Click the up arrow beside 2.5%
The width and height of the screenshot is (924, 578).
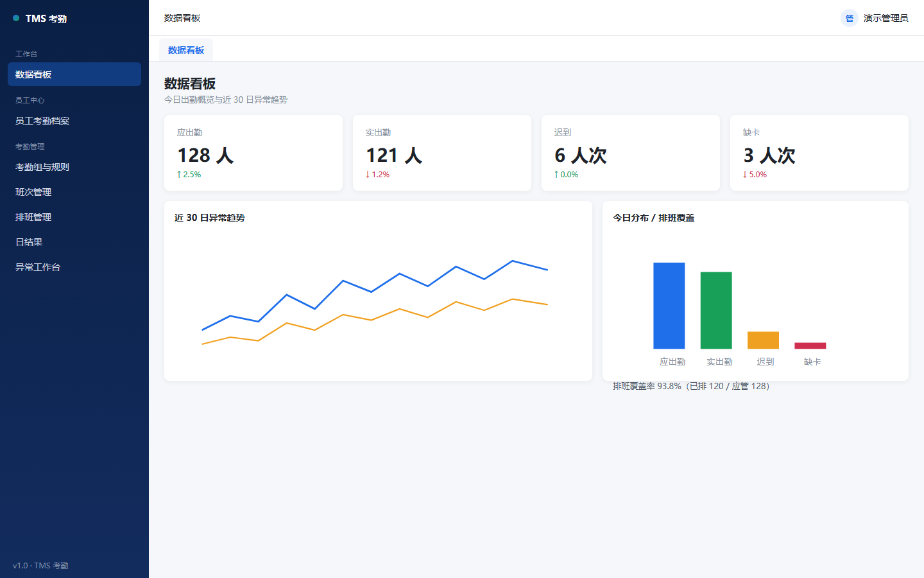pos(179,174)
